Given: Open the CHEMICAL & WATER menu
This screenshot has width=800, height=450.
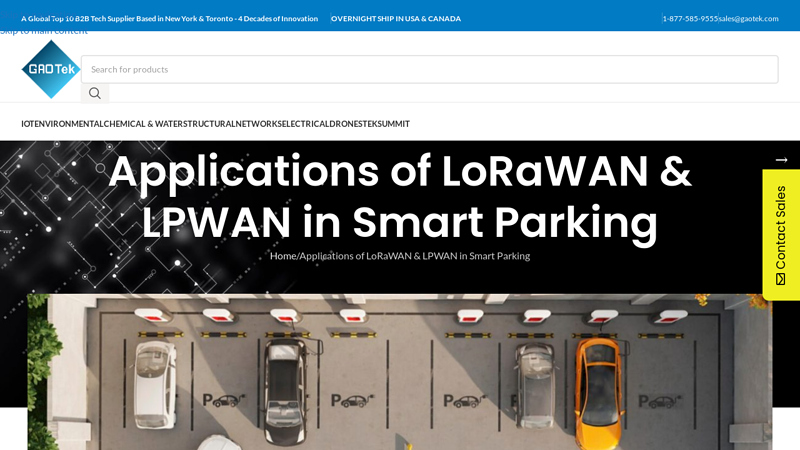Looking at the screenshot, I should (143, 124).
